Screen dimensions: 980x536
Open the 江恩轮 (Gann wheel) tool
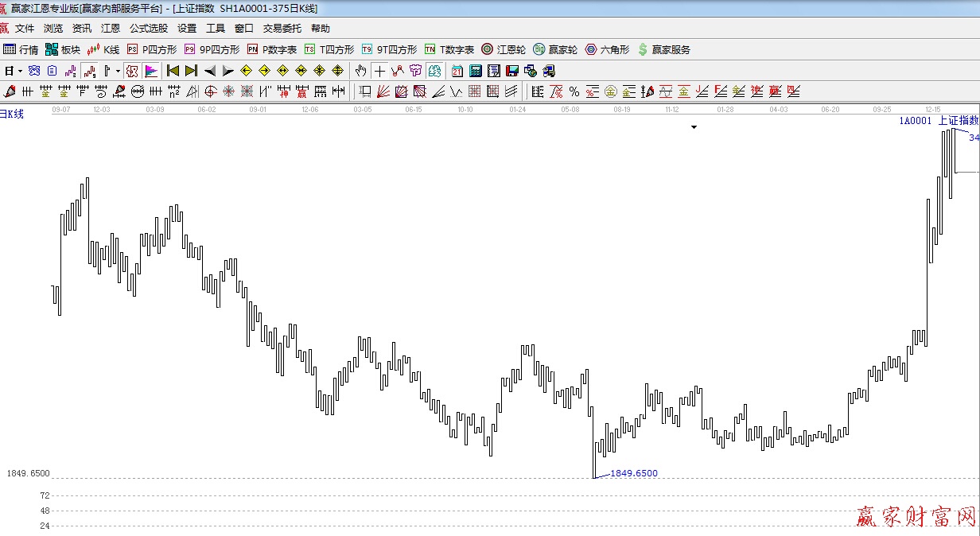pyautogui.click(x=503, y=49)
